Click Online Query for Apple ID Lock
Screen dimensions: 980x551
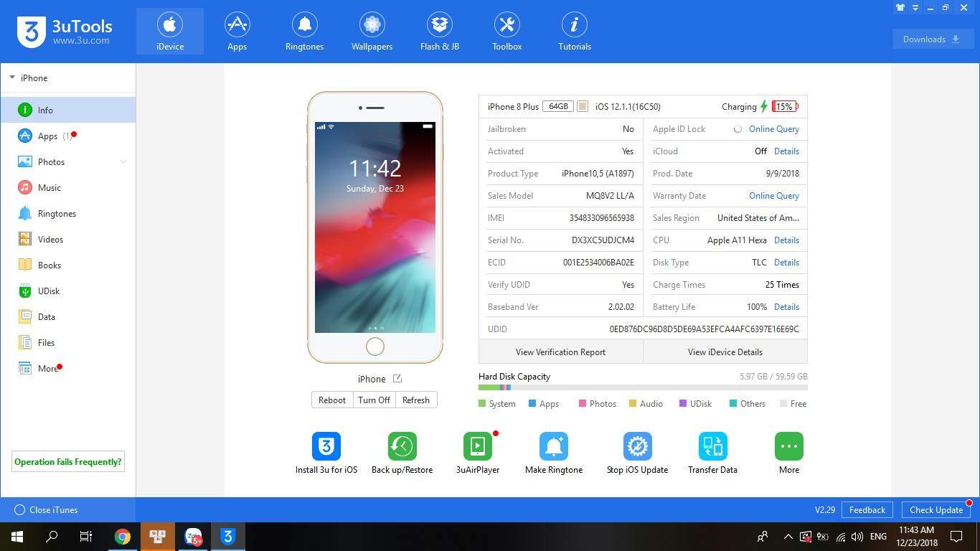[x=773, y=129]
